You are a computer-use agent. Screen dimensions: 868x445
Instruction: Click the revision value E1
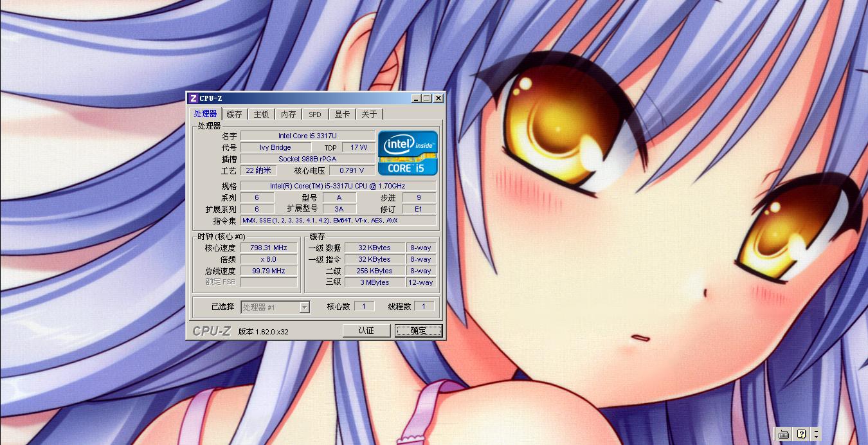point(419,209)
